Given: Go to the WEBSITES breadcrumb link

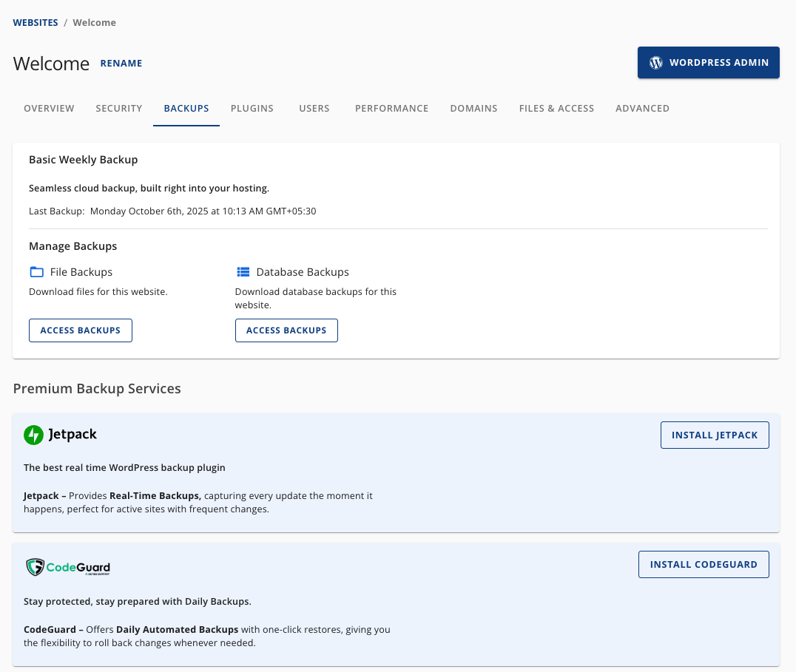Looking at the screenshot, I should [x=36, y=22].
